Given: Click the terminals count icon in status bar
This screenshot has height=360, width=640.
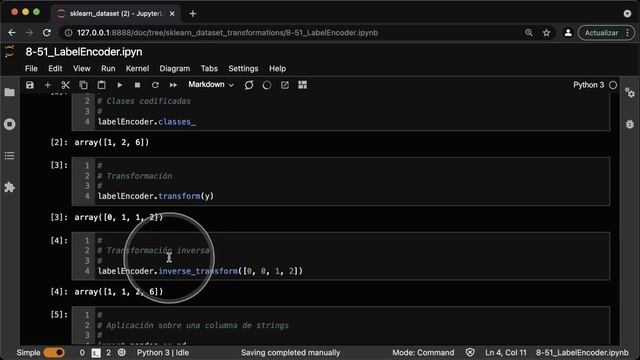Looking at the screenshot, I should tap(96, 353).
